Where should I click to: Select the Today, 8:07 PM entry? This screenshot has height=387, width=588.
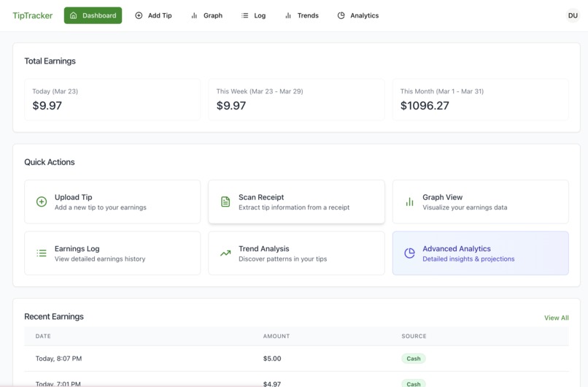pos(58,359)
